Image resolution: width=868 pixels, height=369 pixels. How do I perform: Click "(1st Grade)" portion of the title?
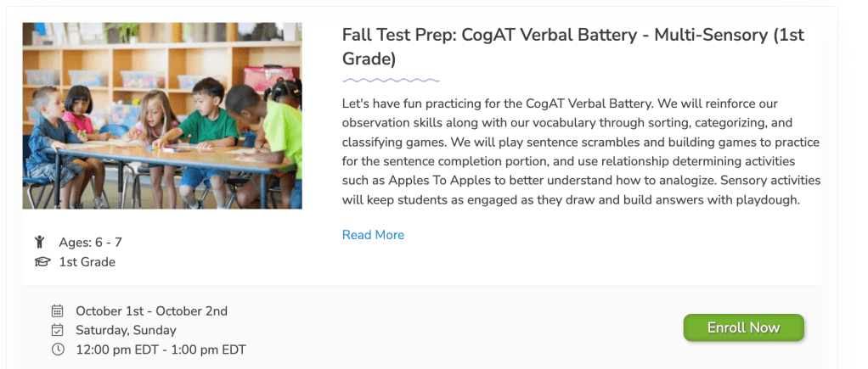[369, 59]
